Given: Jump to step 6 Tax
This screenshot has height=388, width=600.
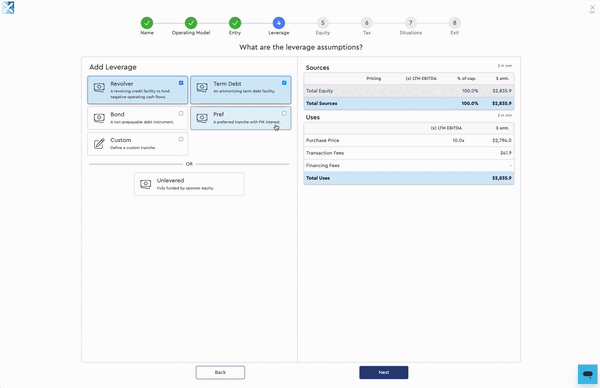Looking at the screenshot, I should tap(367, 23).
